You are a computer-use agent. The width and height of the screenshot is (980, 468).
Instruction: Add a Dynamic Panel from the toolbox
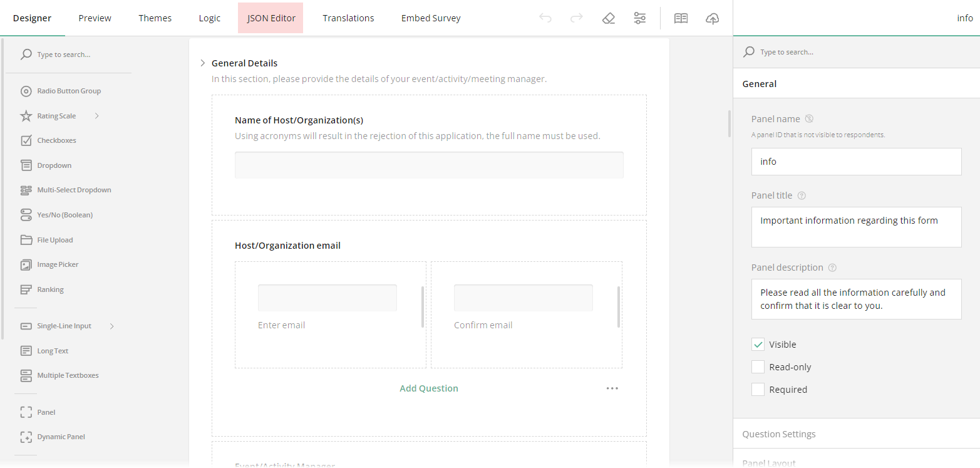tap(60, 436)
